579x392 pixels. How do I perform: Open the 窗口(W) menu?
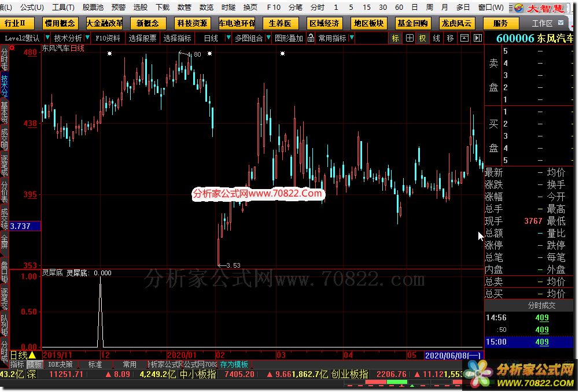491,7
